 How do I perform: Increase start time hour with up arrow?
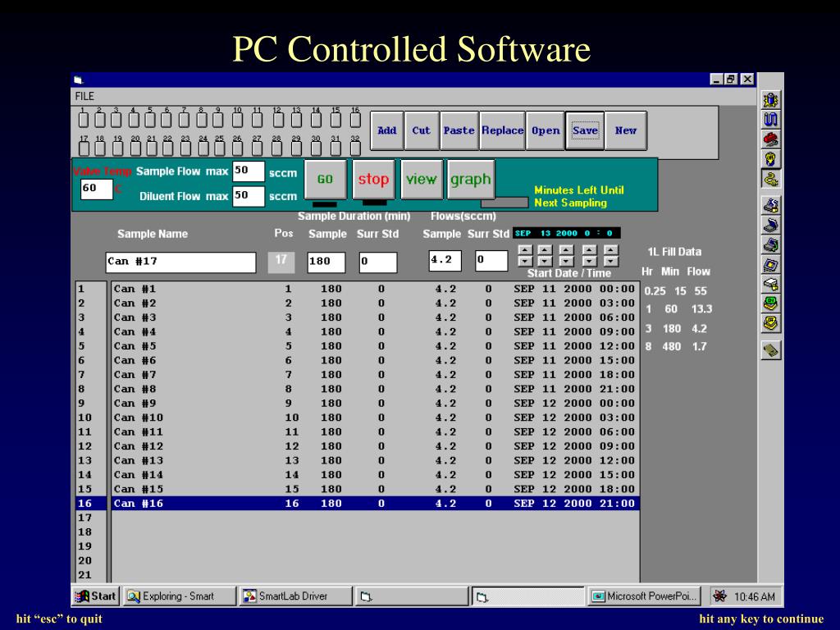tap(589, 249)
